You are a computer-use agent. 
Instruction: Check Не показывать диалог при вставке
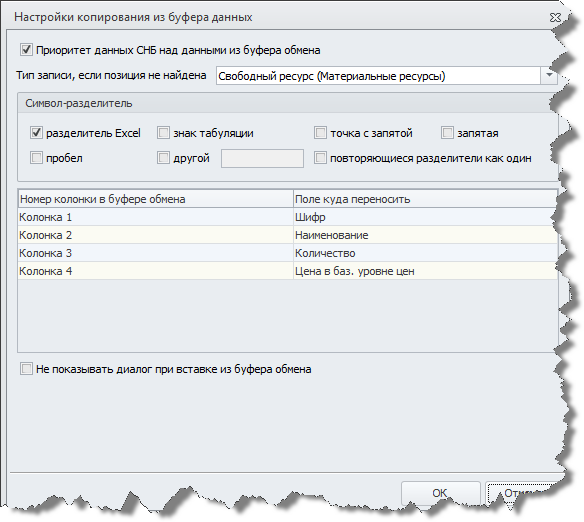(26, 369)
